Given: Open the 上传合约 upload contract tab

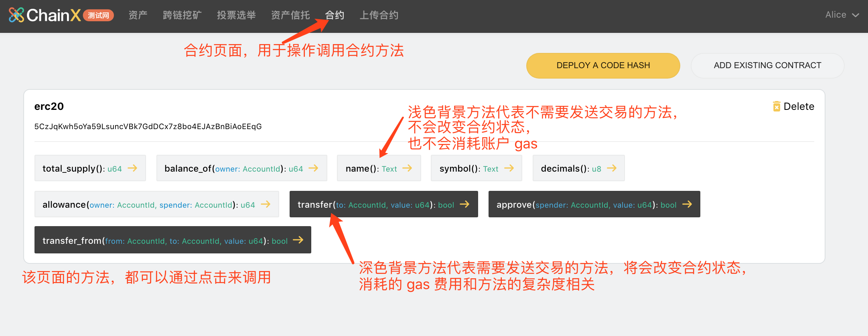Looking at the screenshot, I should pos(379,15).
